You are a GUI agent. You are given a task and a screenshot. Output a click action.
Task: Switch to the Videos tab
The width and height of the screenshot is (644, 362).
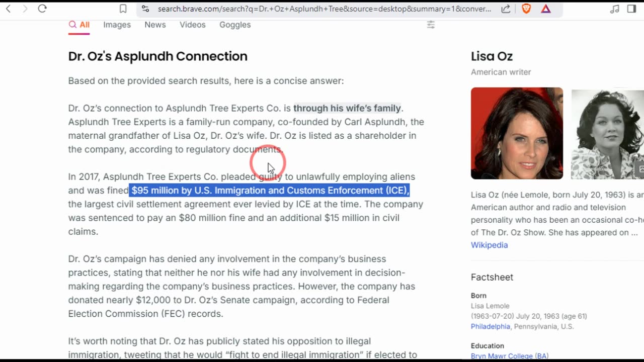tap(193, 25)
